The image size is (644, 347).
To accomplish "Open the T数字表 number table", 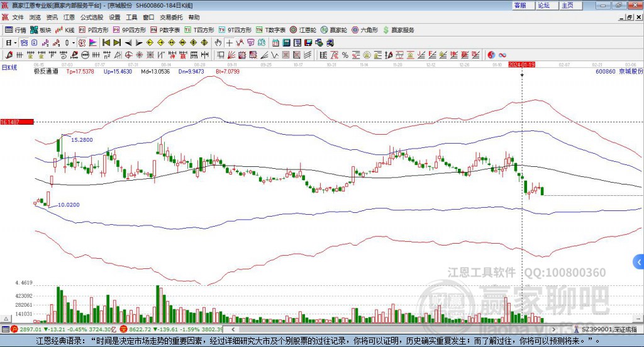I will (x=270, y=30).
